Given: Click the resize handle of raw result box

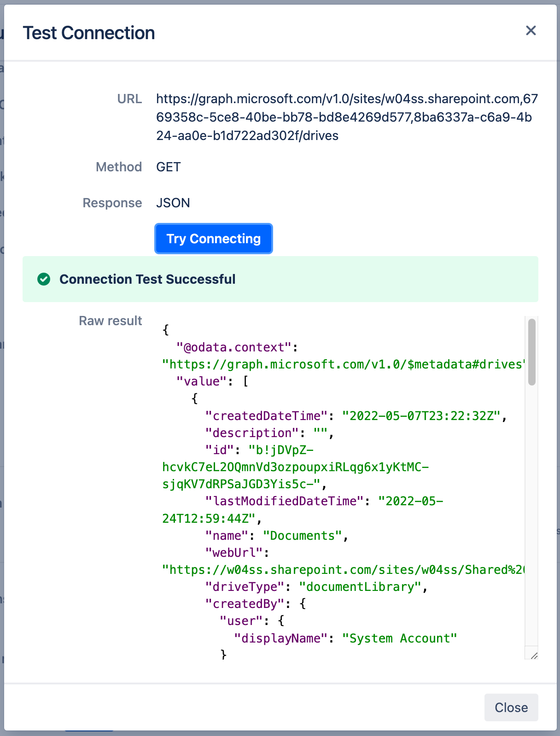Looking at the screenshot, I should tap(533, 655).
